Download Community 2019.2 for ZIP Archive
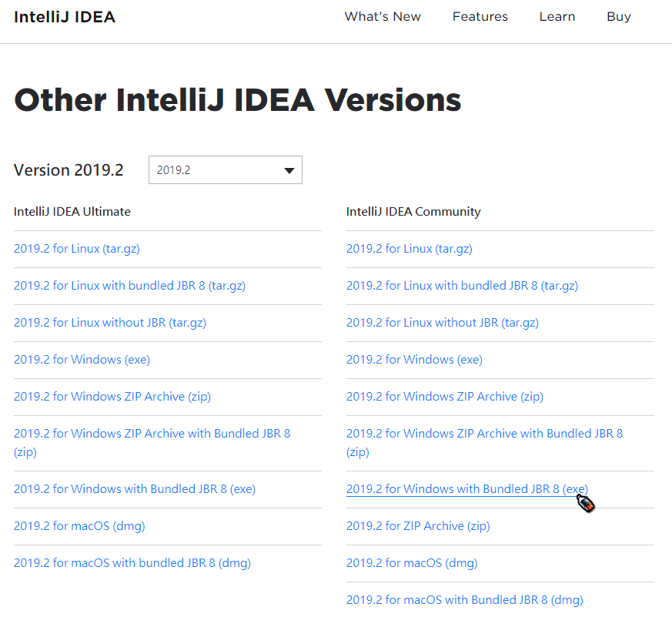Viewport: 672px width, 634px height. (x=418, y=526)
